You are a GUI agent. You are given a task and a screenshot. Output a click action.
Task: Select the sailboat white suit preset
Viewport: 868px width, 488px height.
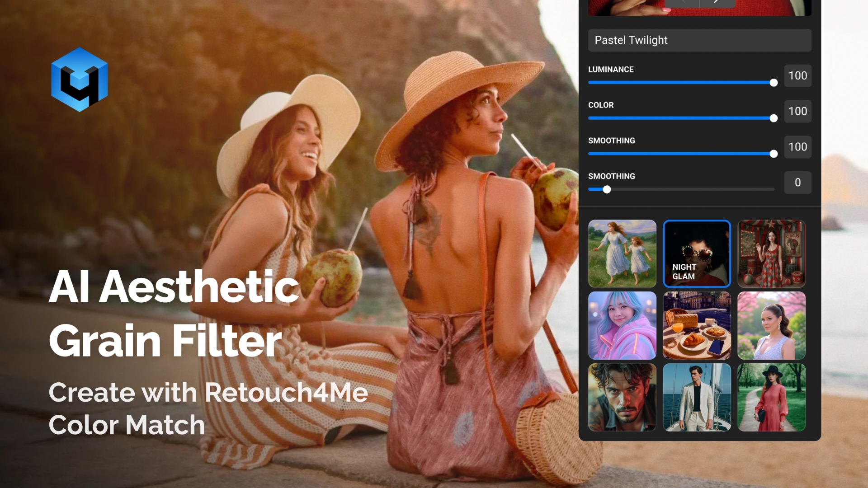coord(697,397)
